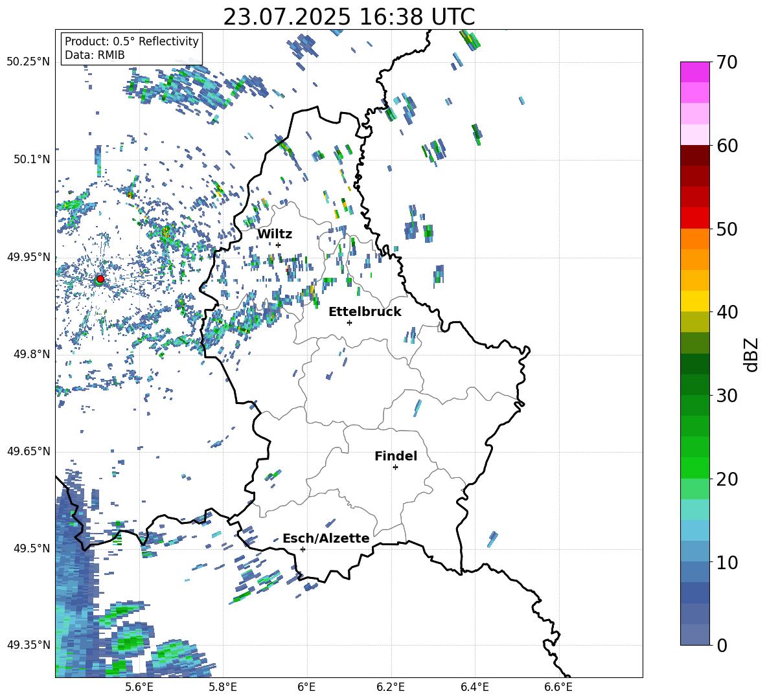Click the 20 colorbar tick label
767x700 pixels.
[x=726, y=479]
